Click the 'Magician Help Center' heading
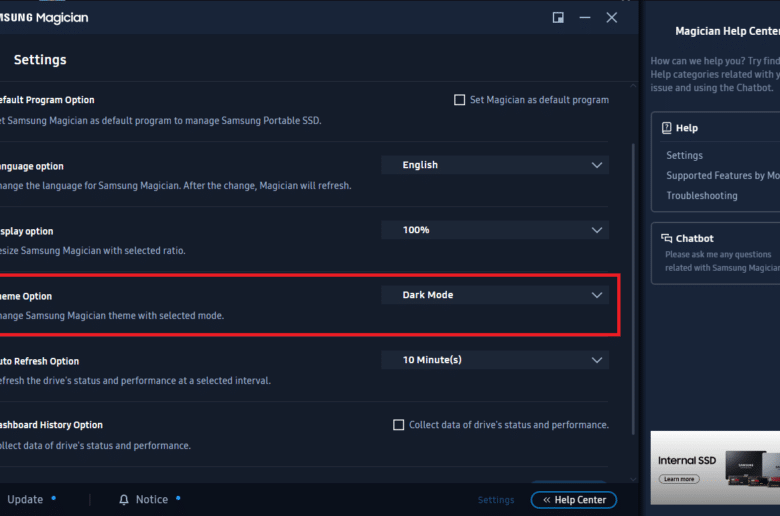Screen dimensions: 780x516 click(x=727, y=31)
